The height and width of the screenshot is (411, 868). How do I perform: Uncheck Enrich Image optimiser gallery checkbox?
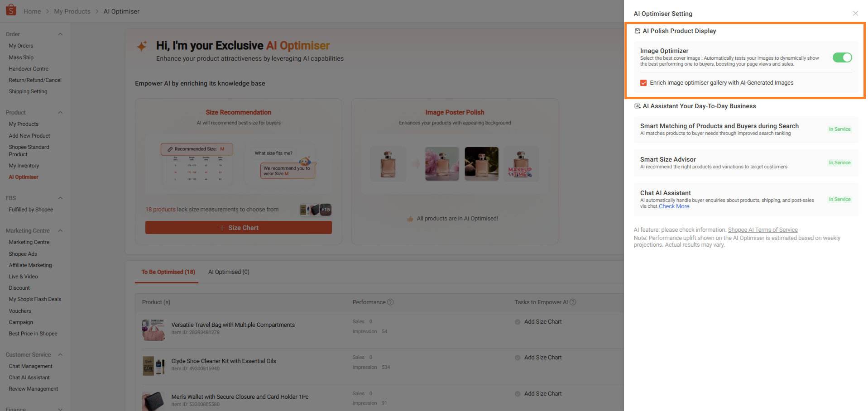[643, 83]
